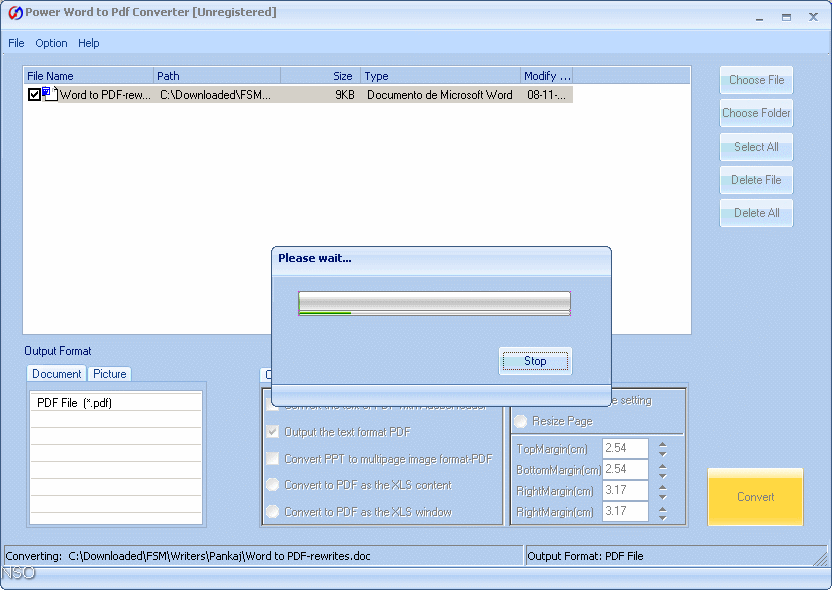Click the conversion progress bar

(434, 302)
